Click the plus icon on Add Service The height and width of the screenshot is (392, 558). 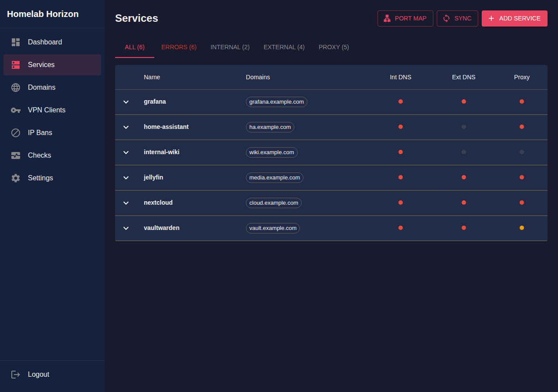pos(491,18)
